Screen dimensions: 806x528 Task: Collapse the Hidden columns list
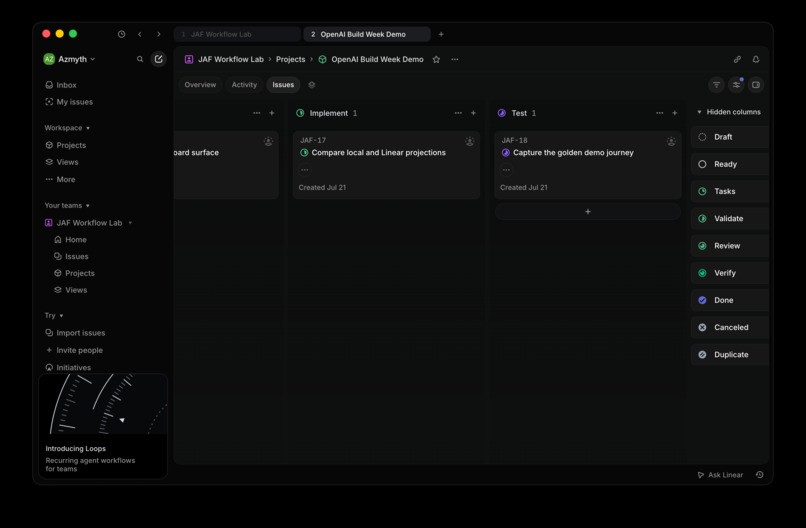[x=728, y=112]
